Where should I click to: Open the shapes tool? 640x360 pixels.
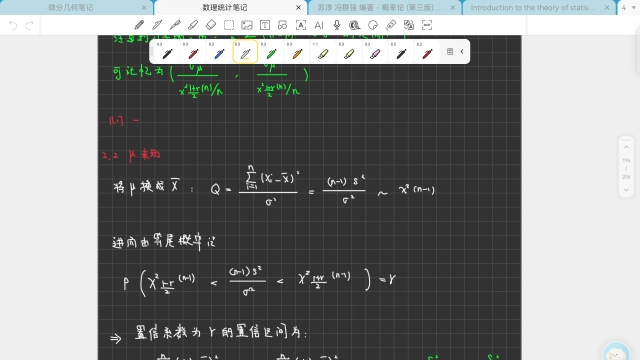click(282, 25)
